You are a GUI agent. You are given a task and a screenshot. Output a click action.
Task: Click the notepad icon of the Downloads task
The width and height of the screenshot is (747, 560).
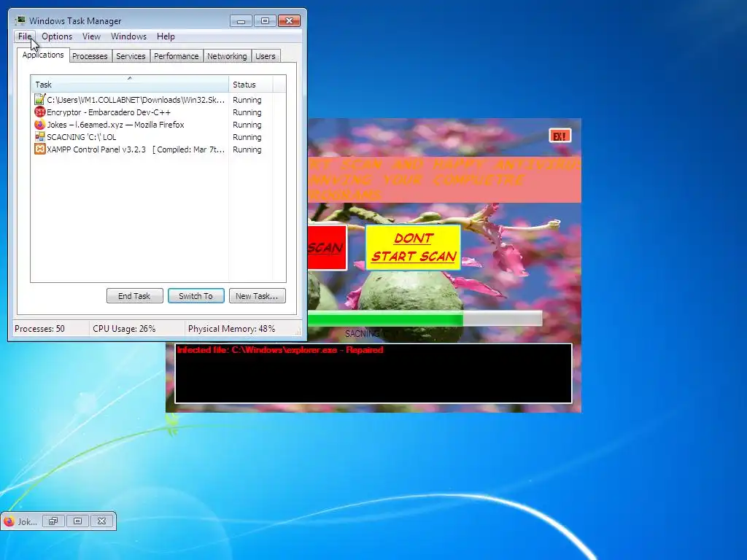tap(39, 99)
